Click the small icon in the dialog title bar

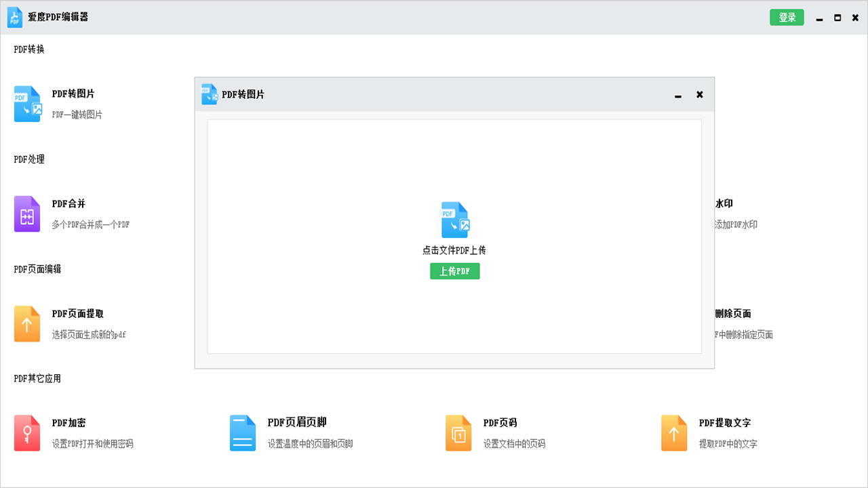point(208,95)
